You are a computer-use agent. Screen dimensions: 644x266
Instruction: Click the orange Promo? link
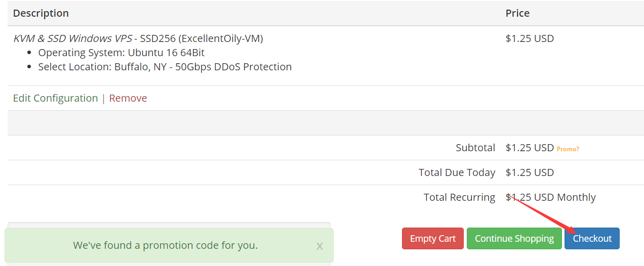[568, 149]
